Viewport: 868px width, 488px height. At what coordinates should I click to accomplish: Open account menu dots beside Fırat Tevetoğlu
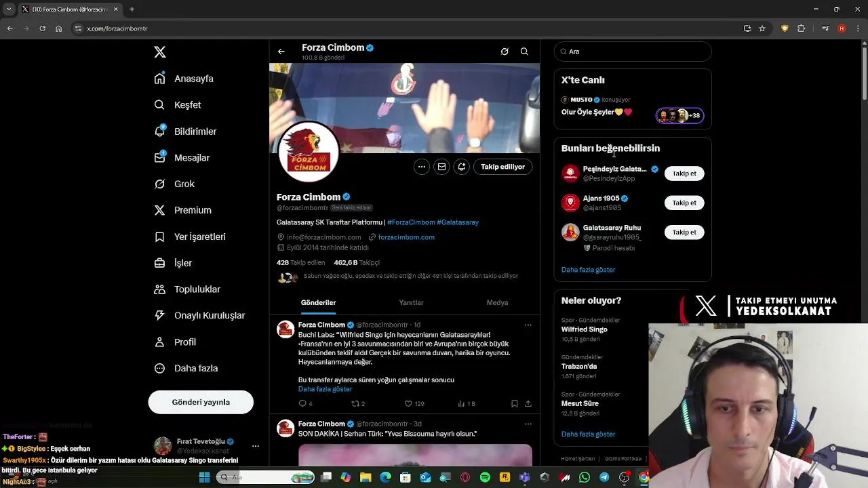tap(256, 446)
